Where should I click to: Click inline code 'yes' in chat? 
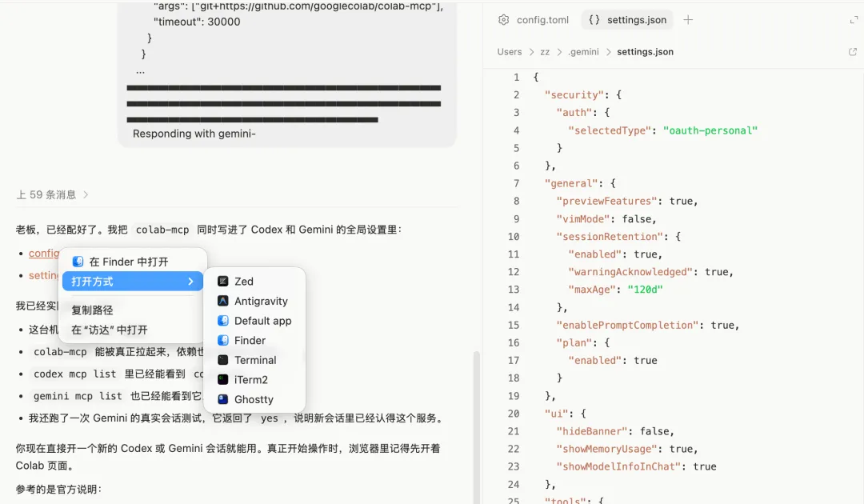[x=270, y=418]
